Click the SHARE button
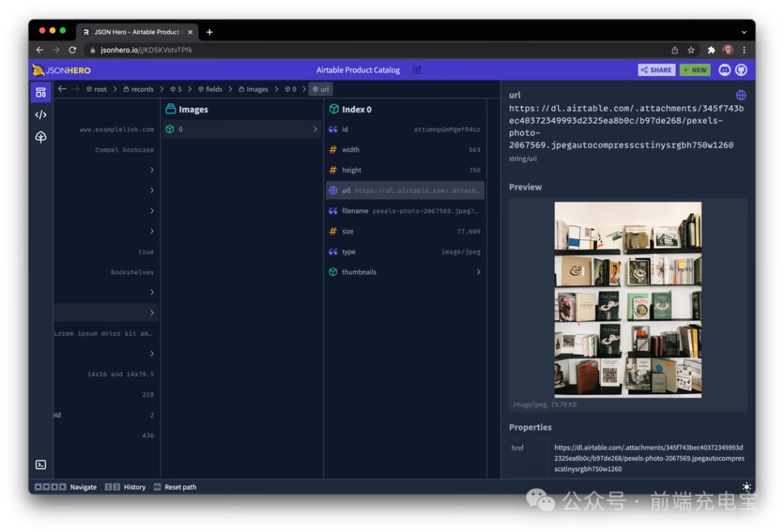 (x=656, y=69)
